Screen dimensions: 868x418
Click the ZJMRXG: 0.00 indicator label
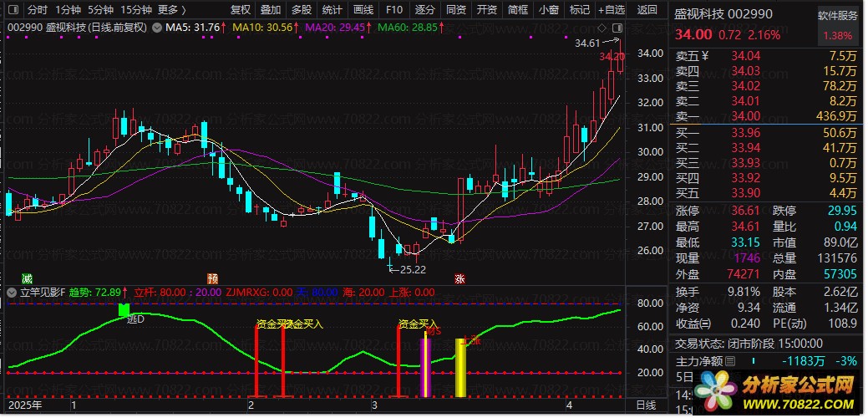click(x=259, y=292)
